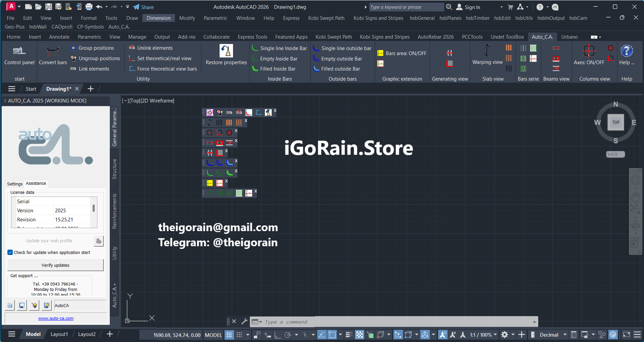
Task: Toggle ortho mode in status bar
Action: (x=278, y=335)
